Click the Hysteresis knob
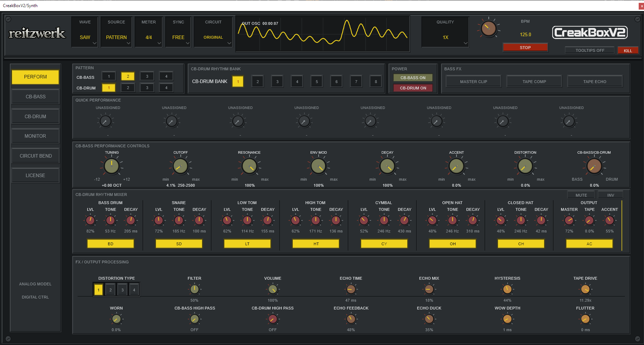 pos(507,290)
